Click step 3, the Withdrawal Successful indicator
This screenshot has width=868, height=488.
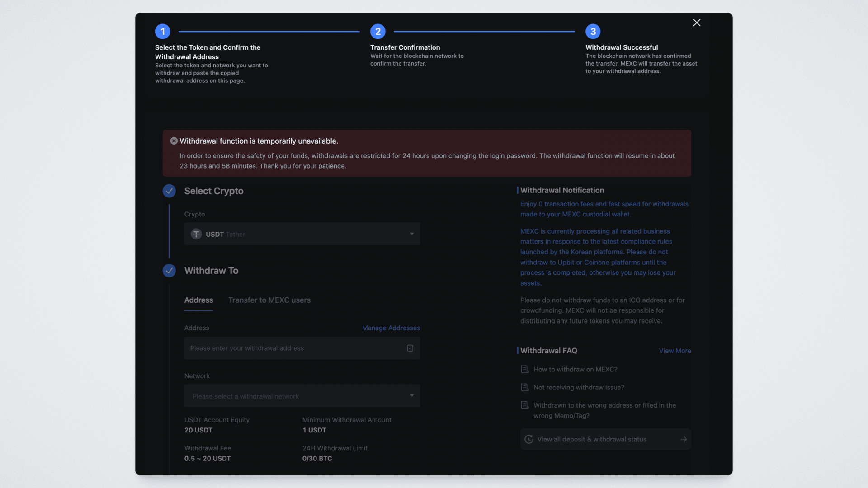coord(593,32)
